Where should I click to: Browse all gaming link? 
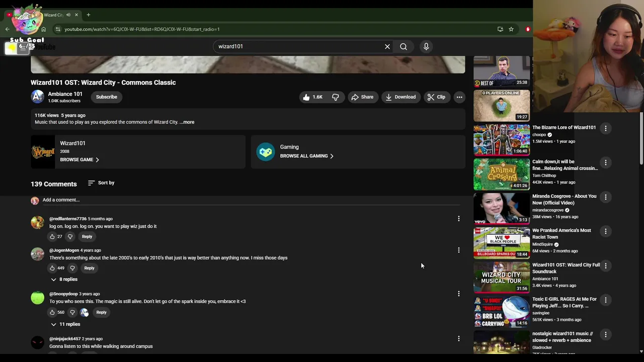click(306, 156)
